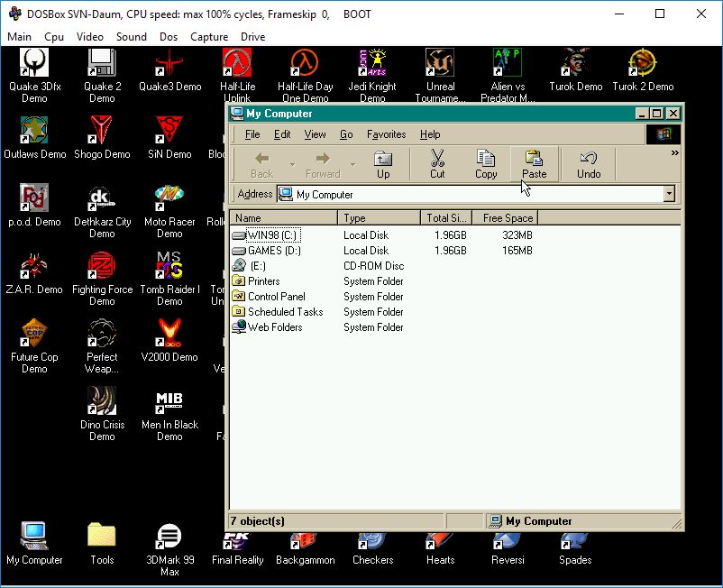Select the Undo toolbar icon
This screenshot has width=723, height=588.
[588, 162]
